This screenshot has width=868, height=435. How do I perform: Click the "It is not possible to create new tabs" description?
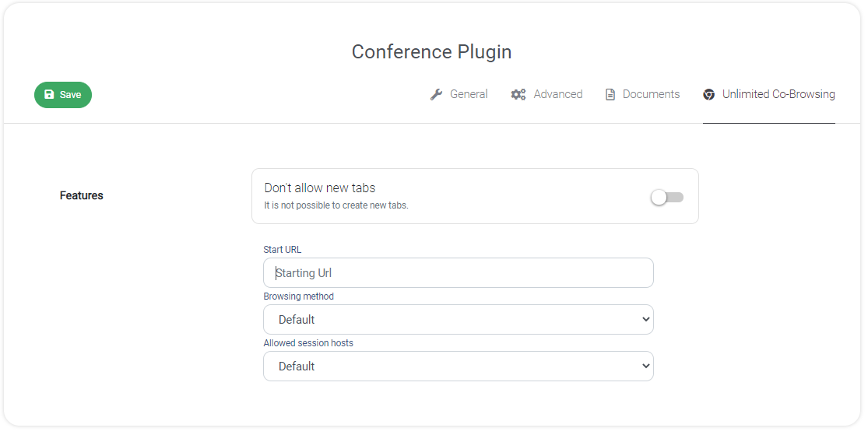pyautogui.click(x=336, y=205)
